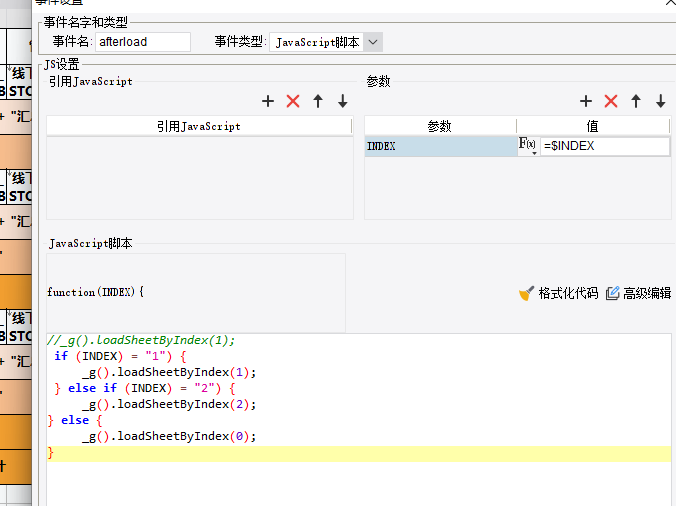Add a new referenced JavaScript entry

(268, 101)
